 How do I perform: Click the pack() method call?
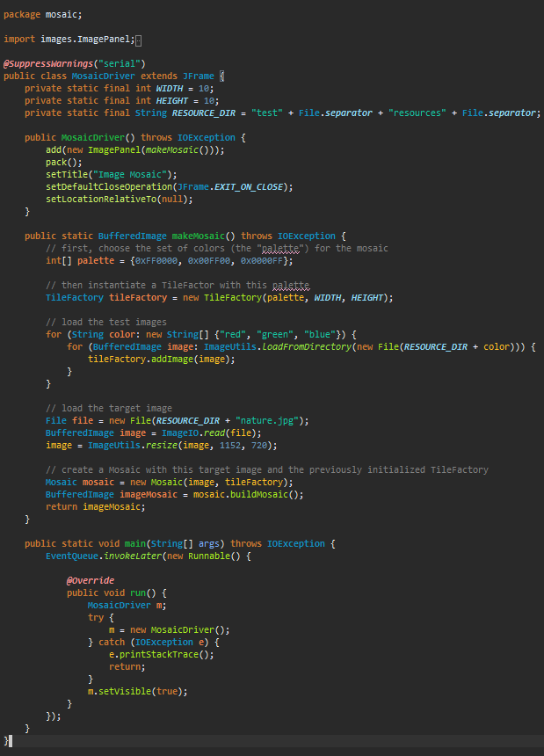pyautogui.click(x=64, y=163)
